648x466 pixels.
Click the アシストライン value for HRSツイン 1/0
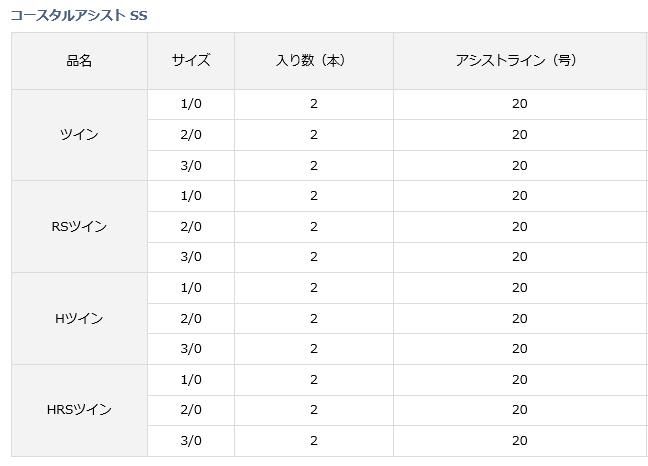pyautogui.click(x=519, y=380)
